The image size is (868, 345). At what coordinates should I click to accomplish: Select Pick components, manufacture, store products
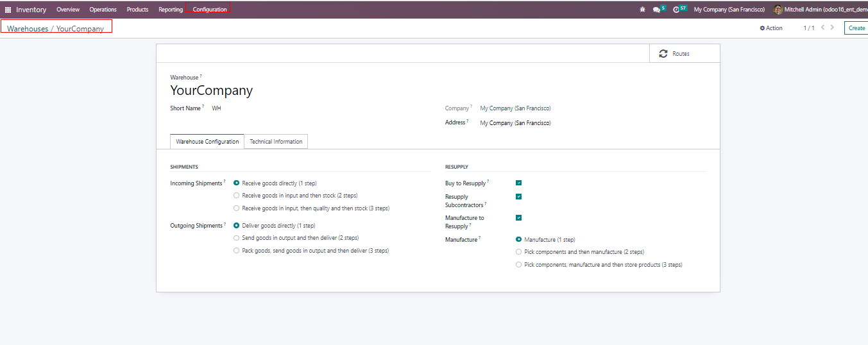click(518, 265)
